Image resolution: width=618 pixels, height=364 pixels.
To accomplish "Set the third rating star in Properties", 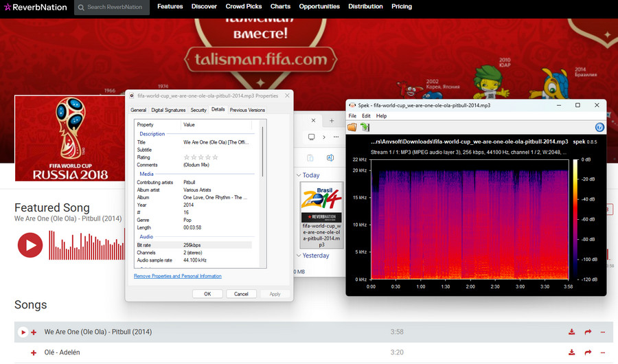I will point(201,157).
